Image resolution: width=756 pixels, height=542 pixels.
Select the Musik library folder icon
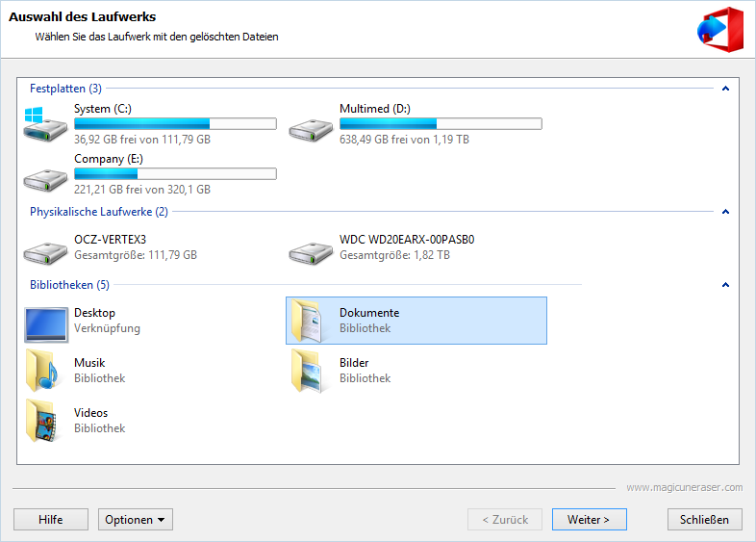(41, 371)
